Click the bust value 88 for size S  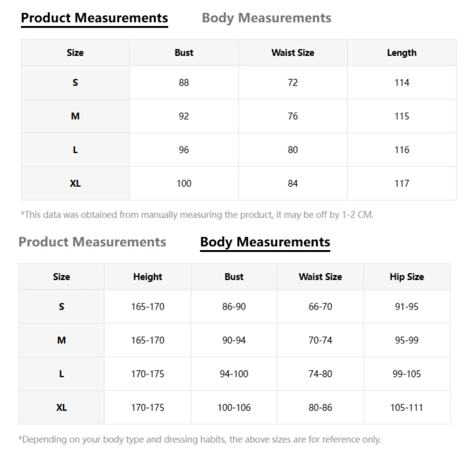(184, 82)
